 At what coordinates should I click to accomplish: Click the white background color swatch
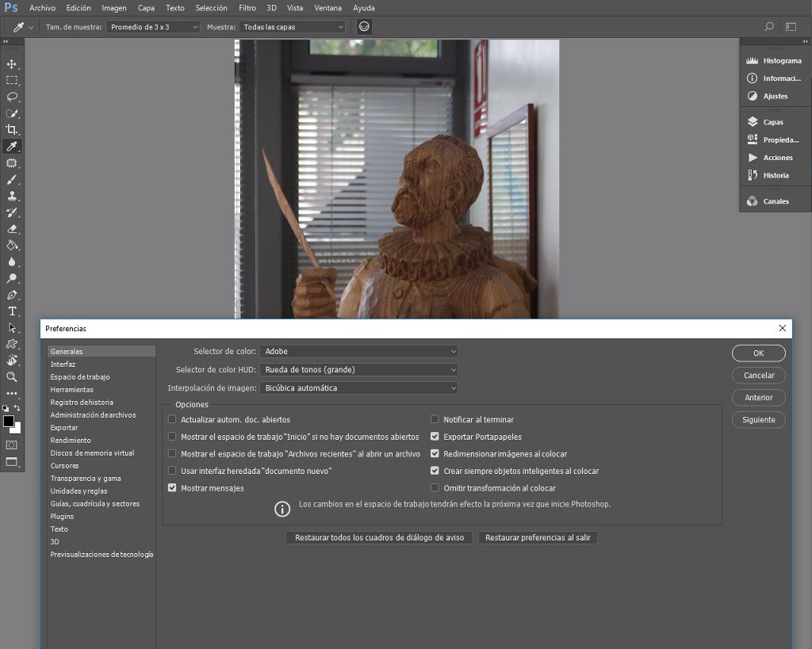pos(17,429)
